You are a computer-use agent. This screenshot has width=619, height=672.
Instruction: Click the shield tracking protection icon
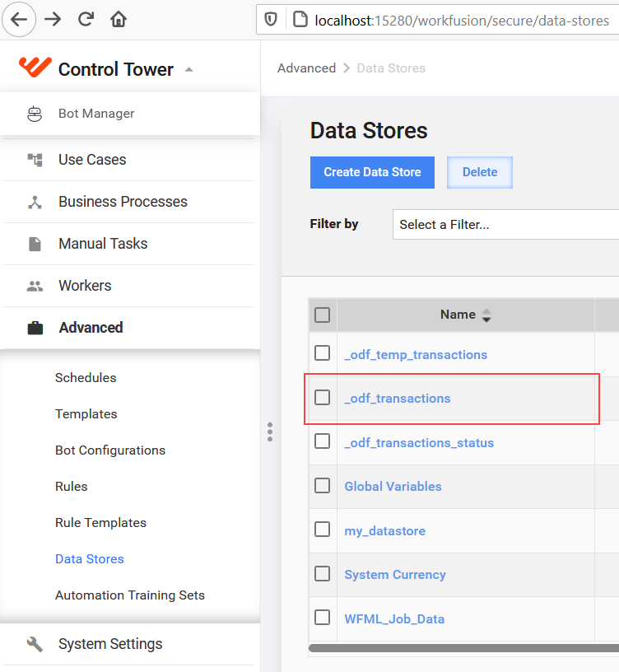point(271,19)
